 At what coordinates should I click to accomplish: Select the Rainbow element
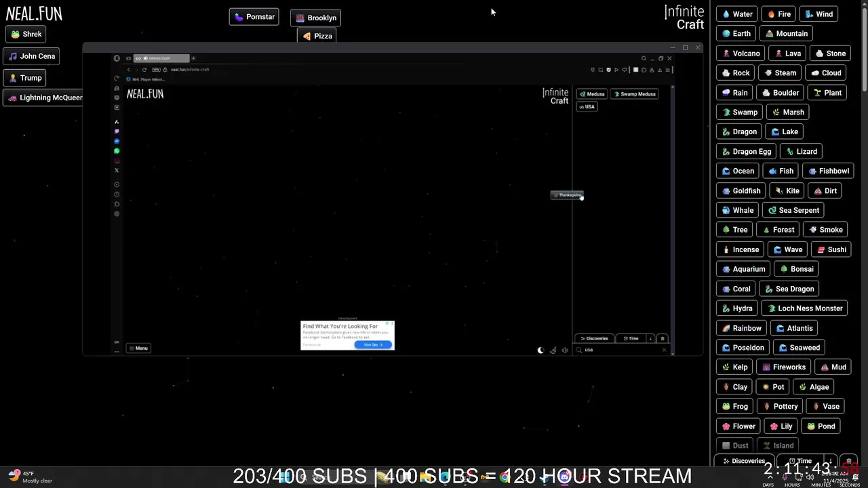[x=741, y=328]
